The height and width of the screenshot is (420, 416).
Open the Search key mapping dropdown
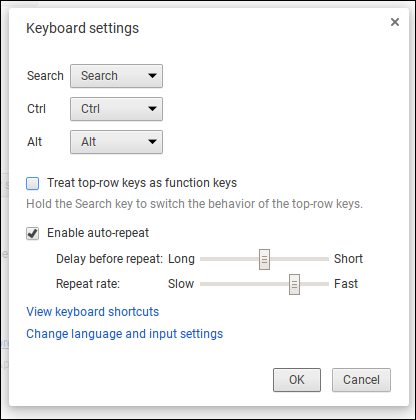[x=116, y=76]
